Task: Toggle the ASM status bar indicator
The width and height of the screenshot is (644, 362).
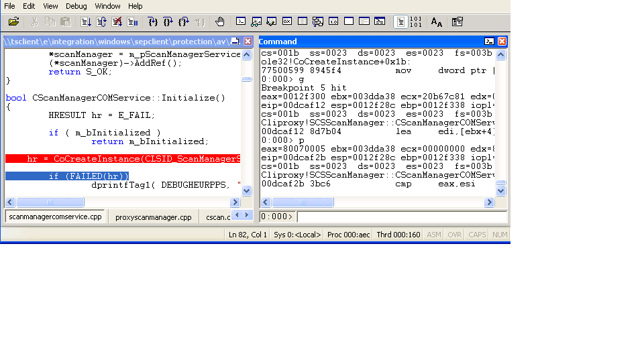Action: pos(434,235)
